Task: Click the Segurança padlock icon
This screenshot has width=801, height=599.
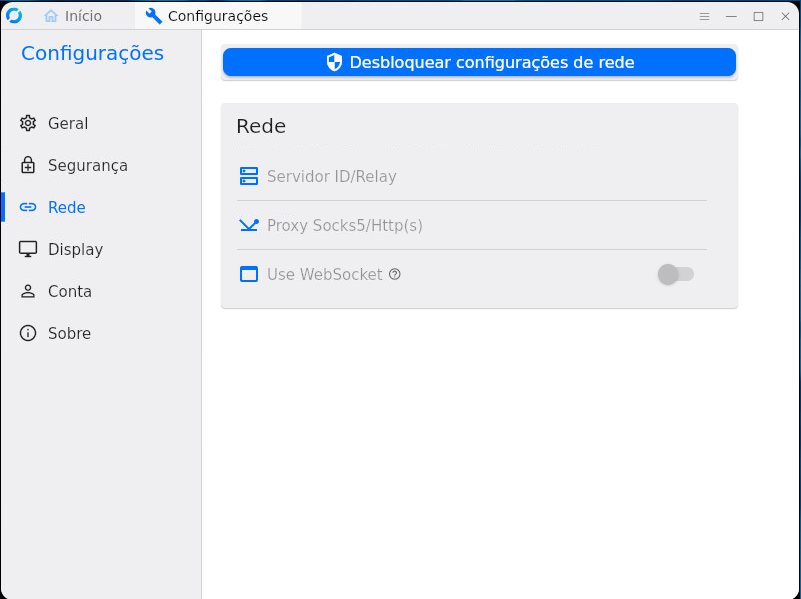Action: coord(28,165)
